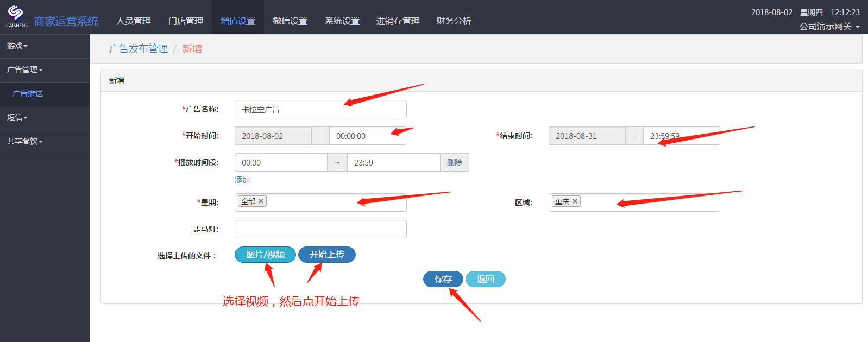Screen dimensions: 868x342
Task: Click the start date field 2018-08-02
Action: 273,136
